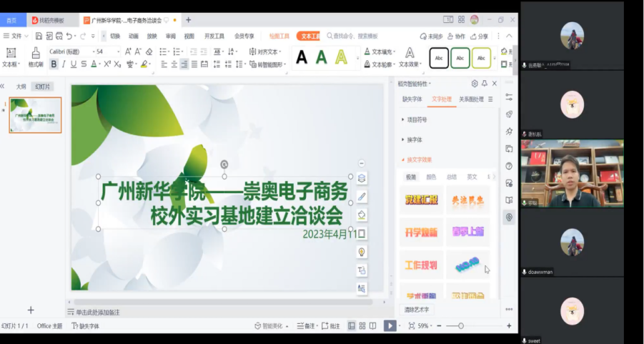Click the Print Preview icon
The width and height of the screenshot is (644, 344).
point(59,36)
